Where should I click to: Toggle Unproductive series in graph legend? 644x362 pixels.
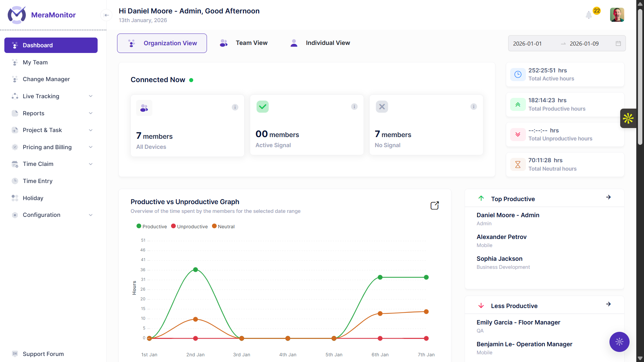tap(190, 227)
